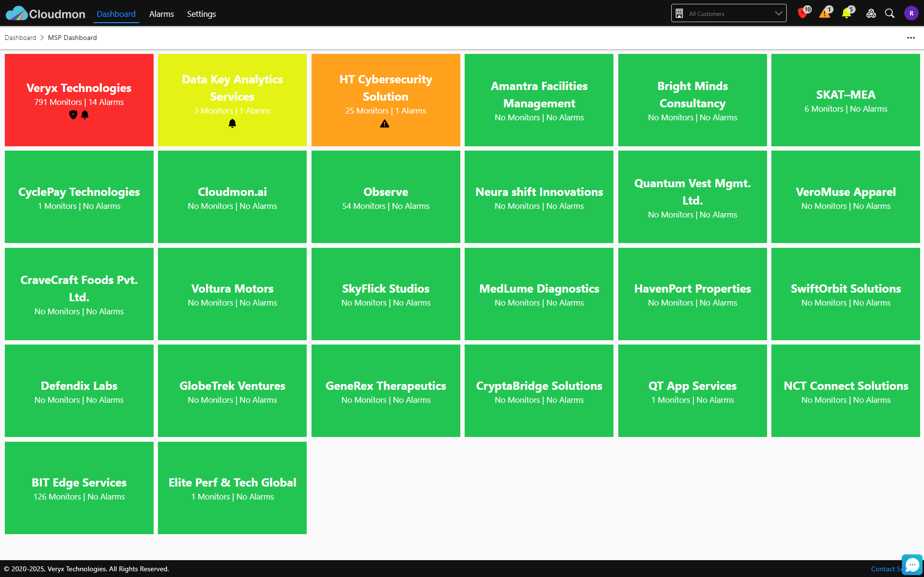Open HT Cybersecurity Solution tile

[x=386, y=100]
